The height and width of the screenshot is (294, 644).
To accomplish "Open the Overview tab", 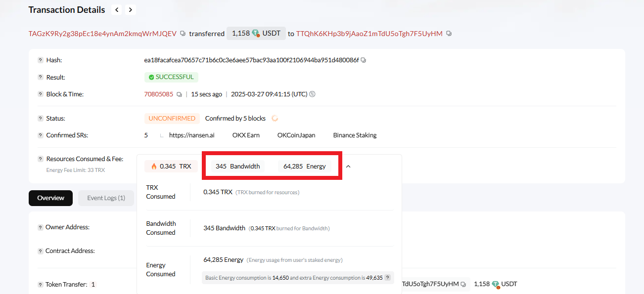I will point(50,198).
